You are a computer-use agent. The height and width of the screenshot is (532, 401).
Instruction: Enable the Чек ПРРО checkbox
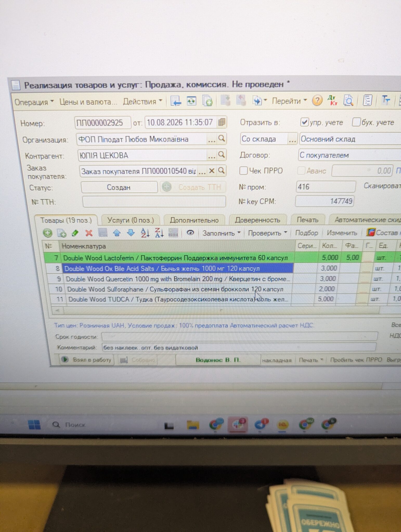(x=243, y=171)
